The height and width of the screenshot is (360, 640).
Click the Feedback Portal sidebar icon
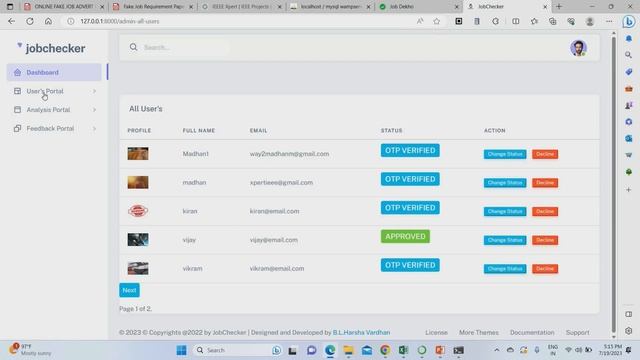(17, 129)
